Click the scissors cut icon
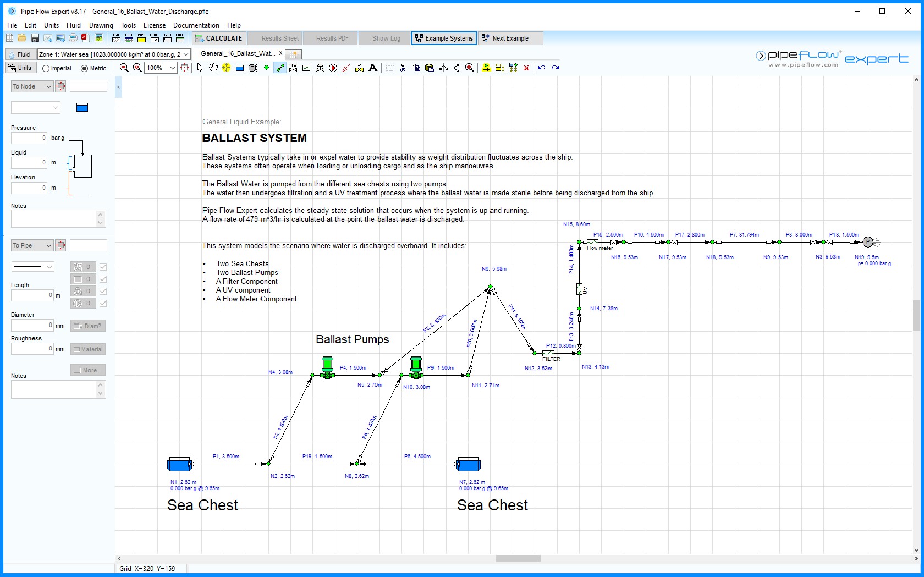 (403, 68)
